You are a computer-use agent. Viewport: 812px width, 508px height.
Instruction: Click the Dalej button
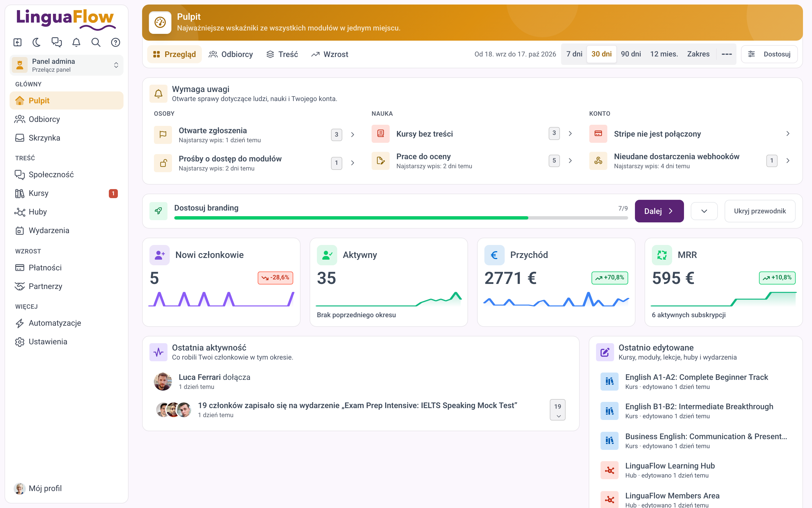(659, 211)
